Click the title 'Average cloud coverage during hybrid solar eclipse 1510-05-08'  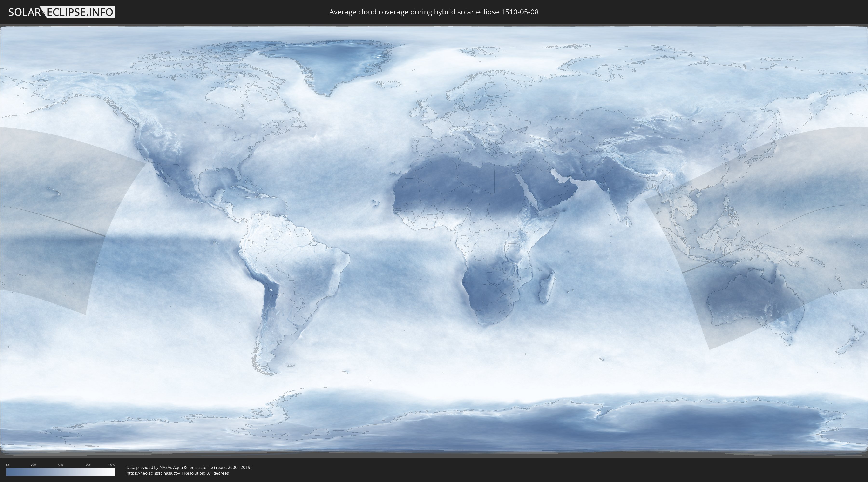tap(434, 12)
